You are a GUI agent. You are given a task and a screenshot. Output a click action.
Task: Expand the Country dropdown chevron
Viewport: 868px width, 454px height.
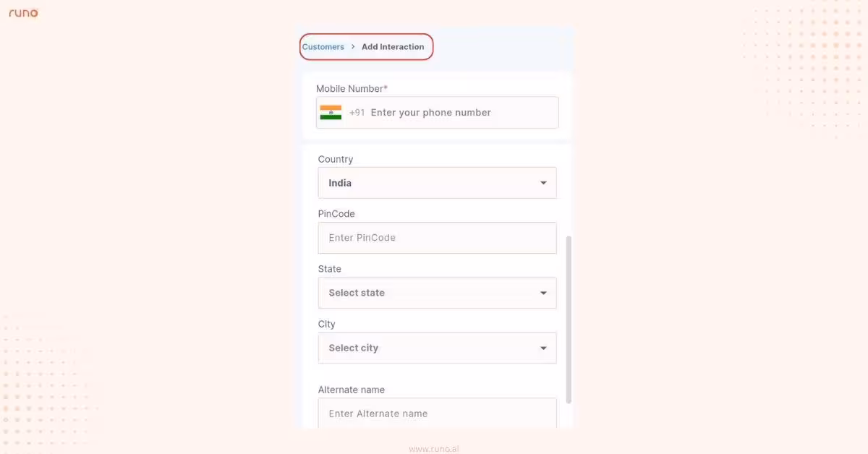pyautogui.click(x=543, y=182)
